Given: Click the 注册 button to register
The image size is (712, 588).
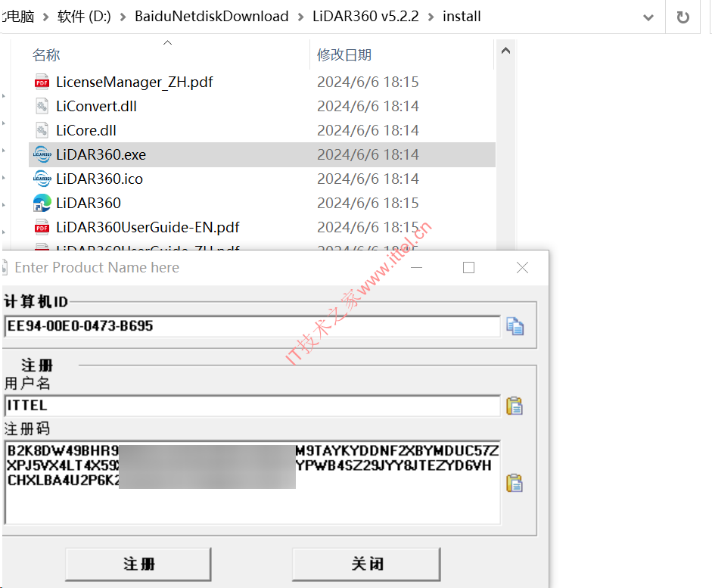Looking at the screenshot, I should (x=138, y=564).
